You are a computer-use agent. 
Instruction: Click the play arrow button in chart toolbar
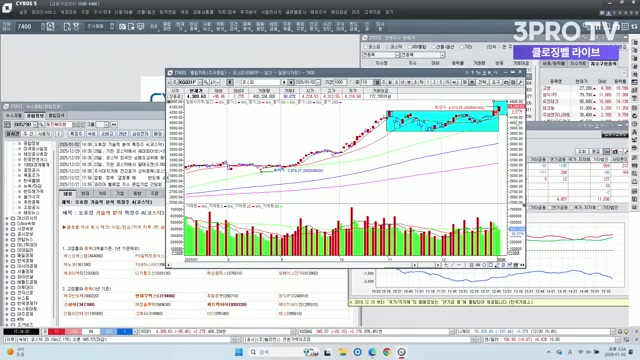click(284, 82)
